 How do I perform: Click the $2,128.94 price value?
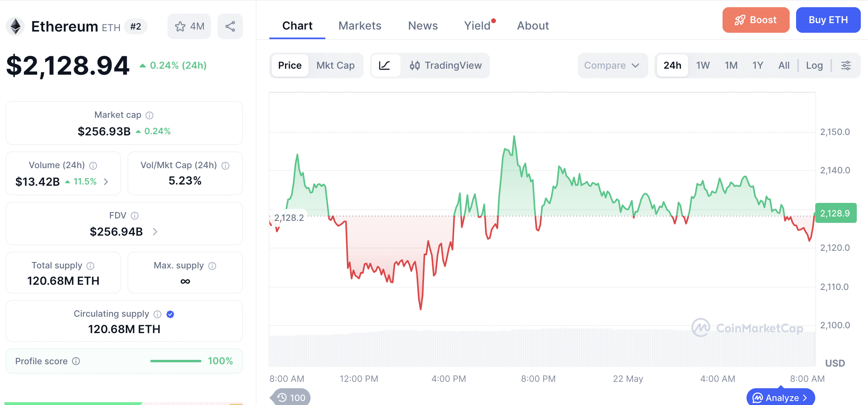[x=68, y=66]
